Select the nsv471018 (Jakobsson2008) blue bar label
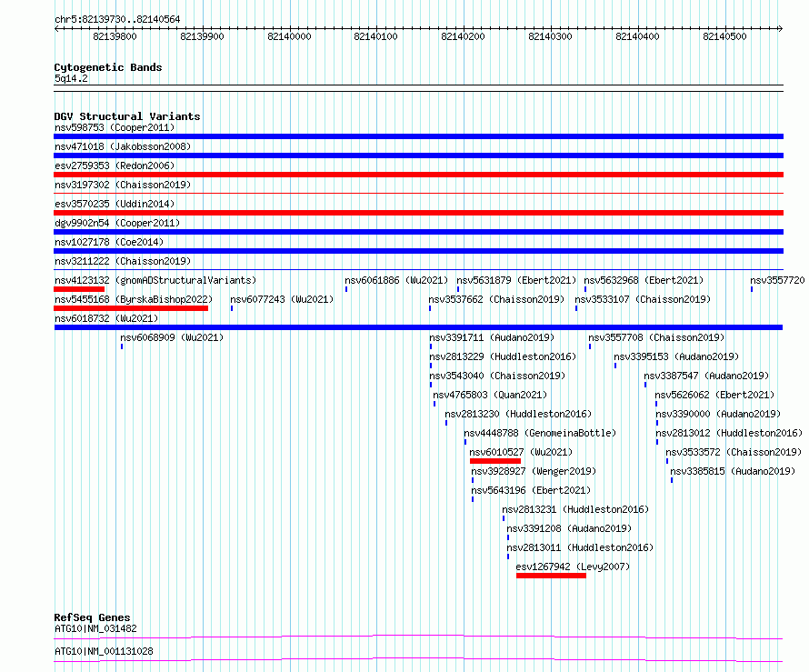The image size is (809, 672). [x=123, y=146]
